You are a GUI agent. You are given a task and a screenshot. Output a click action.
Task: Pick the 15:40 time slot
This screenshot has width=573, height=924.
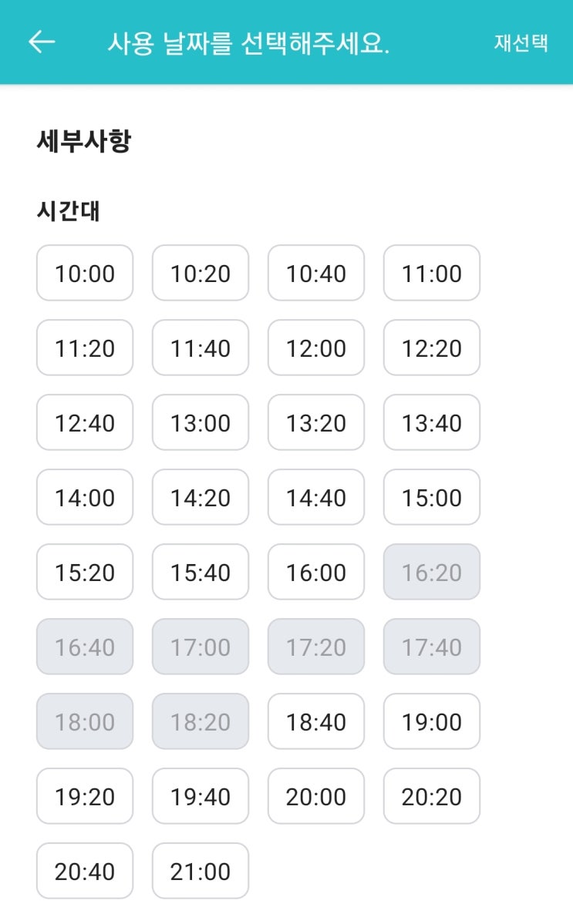[201, 573]
